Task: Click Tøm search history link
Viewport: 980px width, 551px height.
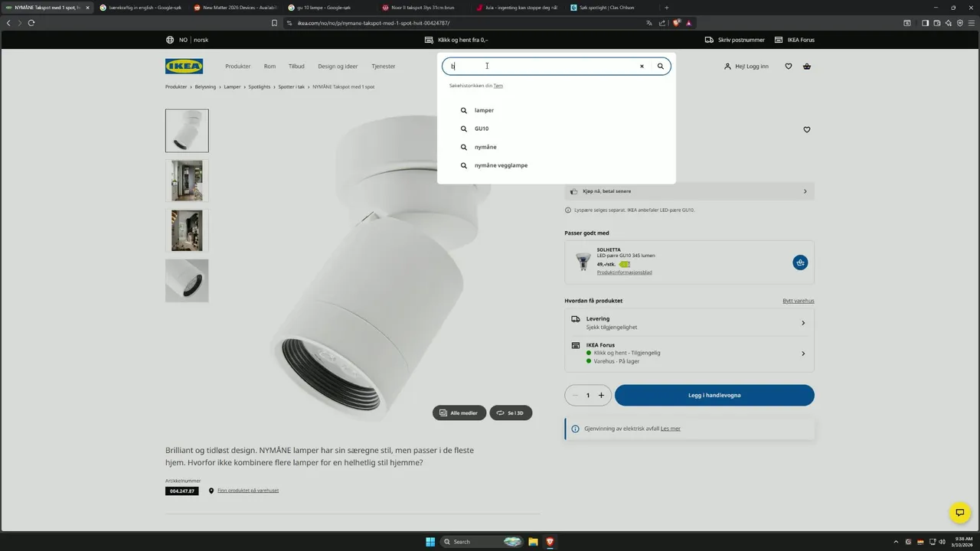Action: point(498,86)
